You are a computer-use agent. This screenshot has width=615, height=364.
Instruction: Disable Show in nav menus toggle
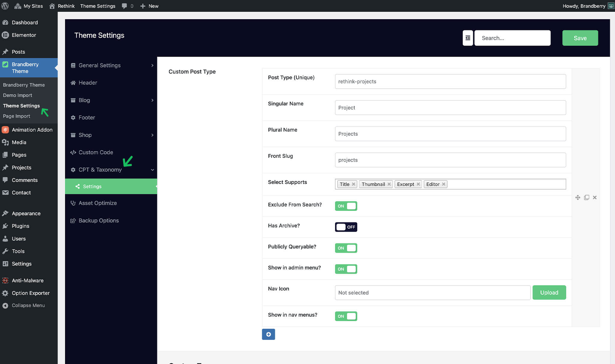pos(346,316)
